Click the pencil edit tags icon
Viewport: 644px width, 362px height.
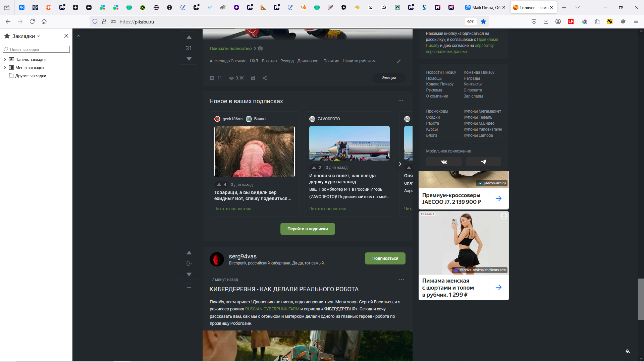point(399,61)
